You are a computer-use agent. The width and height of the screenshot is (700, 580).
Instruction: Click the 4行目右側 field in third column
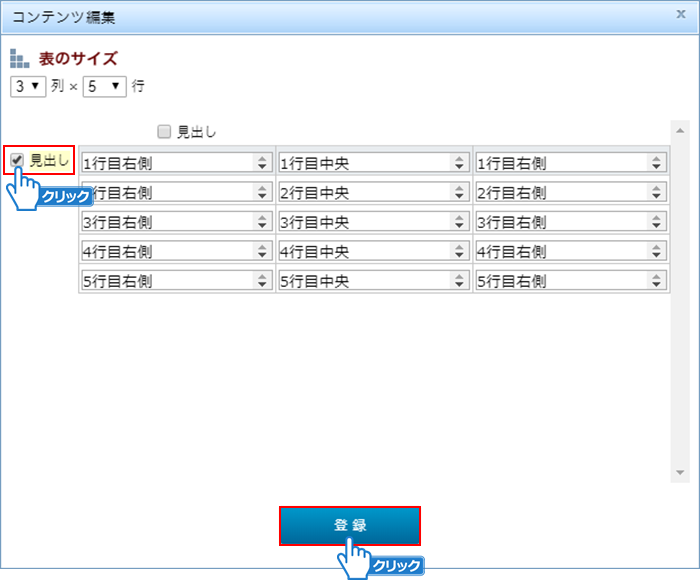tap(559, 252)
